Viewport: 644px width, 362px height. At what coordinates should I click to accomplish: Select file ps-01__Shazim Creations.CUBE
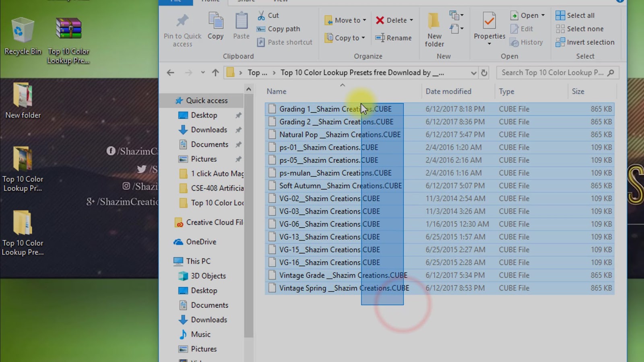440,148
